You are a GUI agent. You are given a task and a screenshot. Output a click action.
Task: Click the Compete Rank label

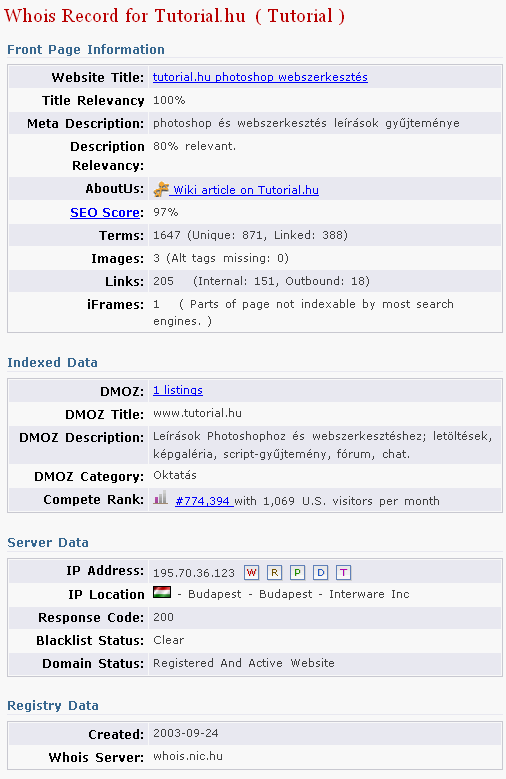[x=93, y=499]
